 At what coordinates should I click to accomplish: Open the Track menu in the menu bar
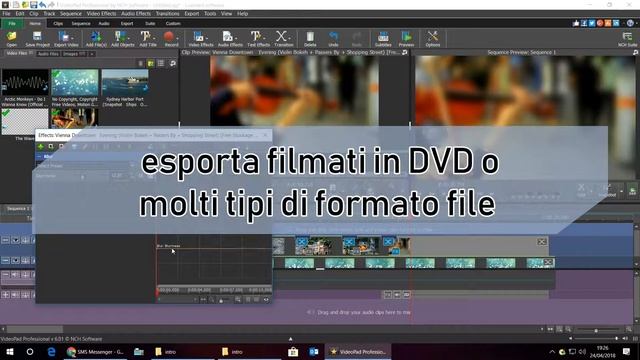point(49,13)
